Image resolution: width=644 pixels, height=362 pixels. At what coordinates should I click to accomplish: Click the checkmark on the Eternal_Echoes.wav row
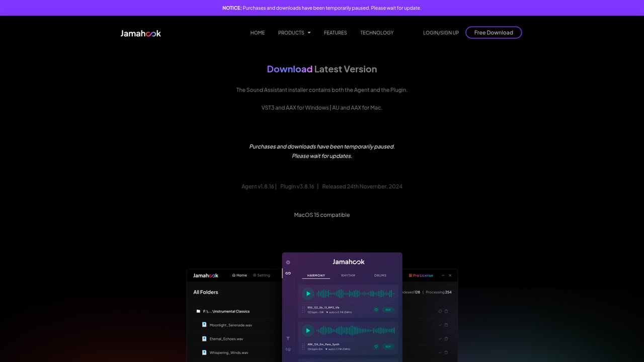coord(440,339)
